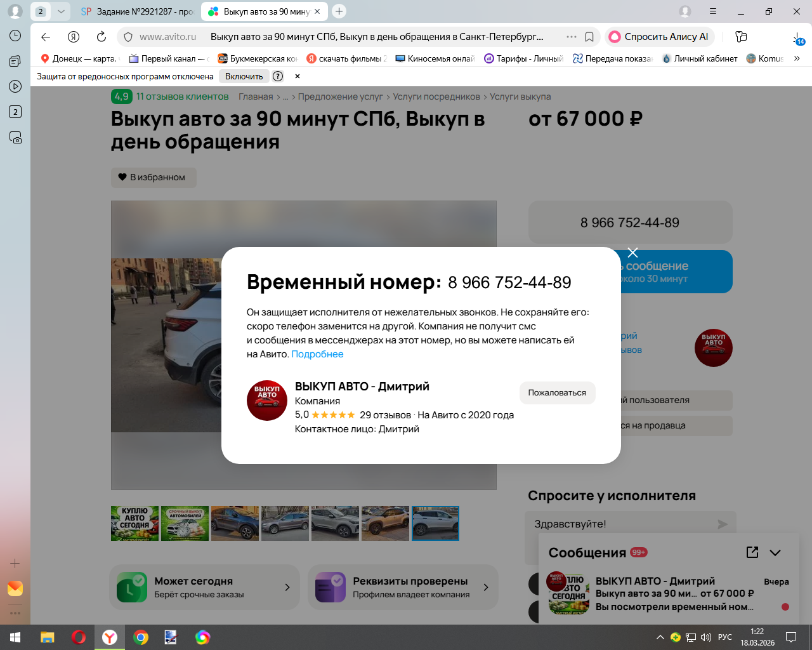Select the КУПЛЮ АВТО СЕГОДНЯ thumbnail
The height and width of the screenshot is (650, 812).
134,523
